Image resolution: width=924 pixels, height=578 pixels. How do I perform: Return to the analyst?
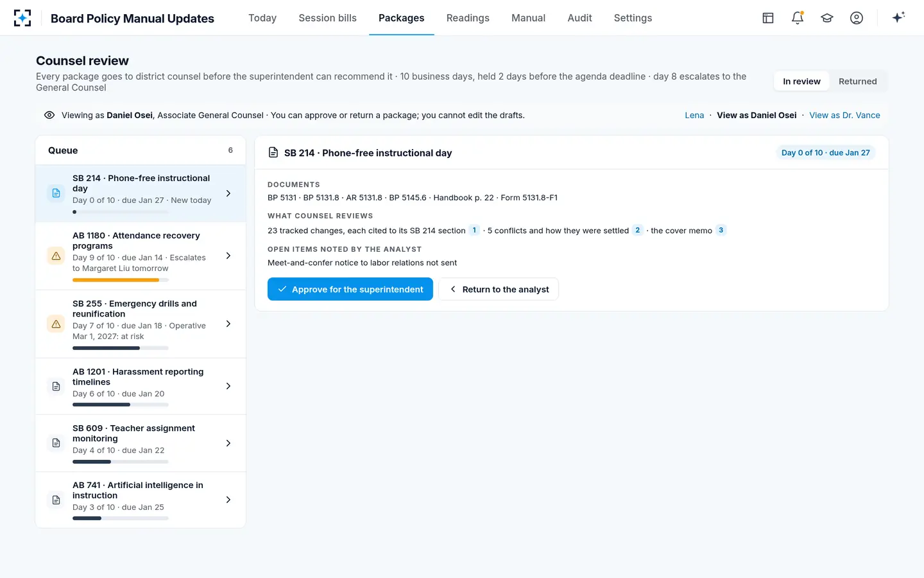coord(499,289)
